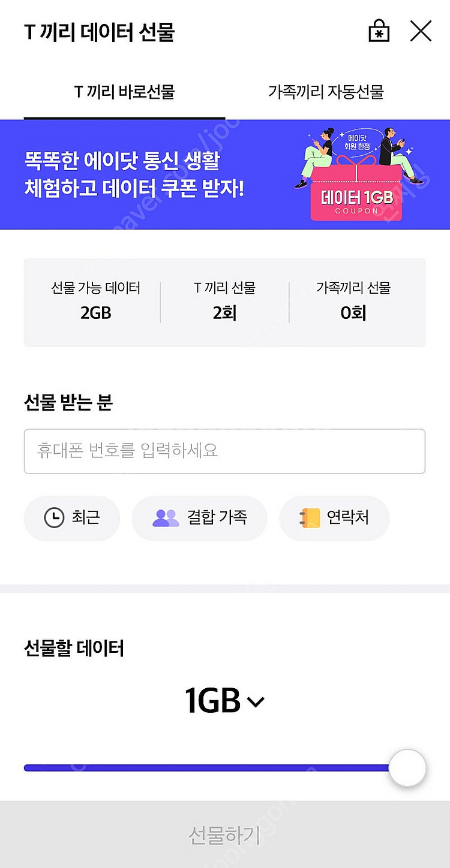
Task: Select the 최근 recipients button
Action: (72, 518)
